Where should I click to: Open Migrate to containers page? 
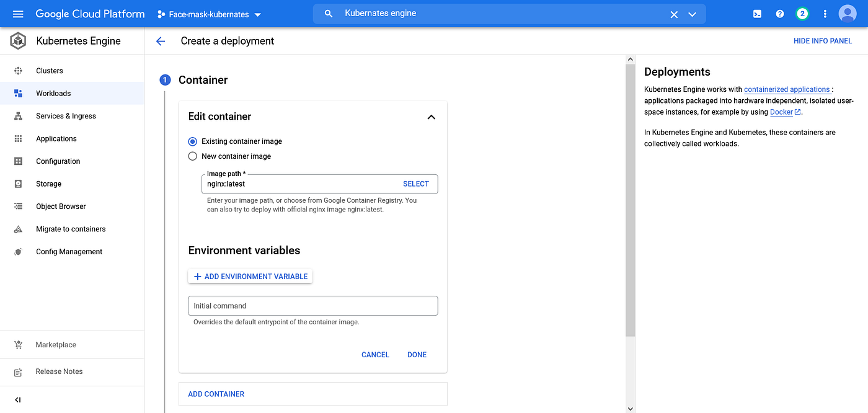tap(72, 229)
